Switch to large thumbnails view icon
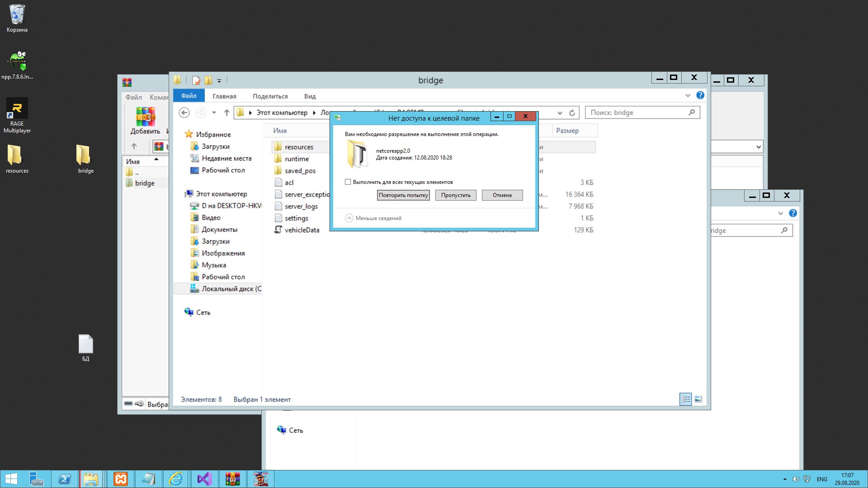 (698, 399)
